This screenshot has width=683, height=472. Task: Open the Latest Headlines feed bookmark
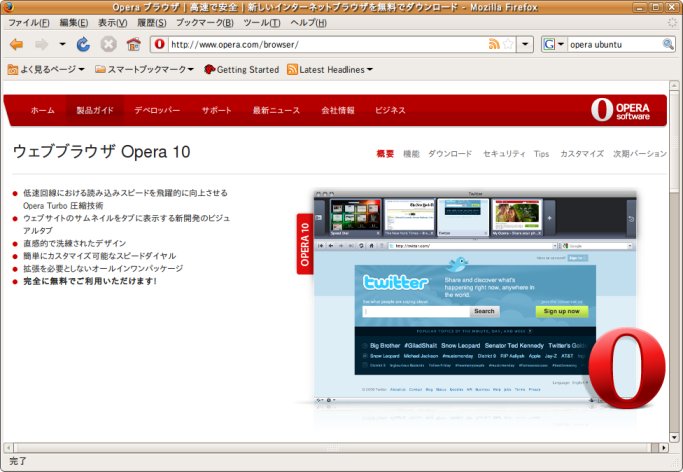tap(329, 70)
